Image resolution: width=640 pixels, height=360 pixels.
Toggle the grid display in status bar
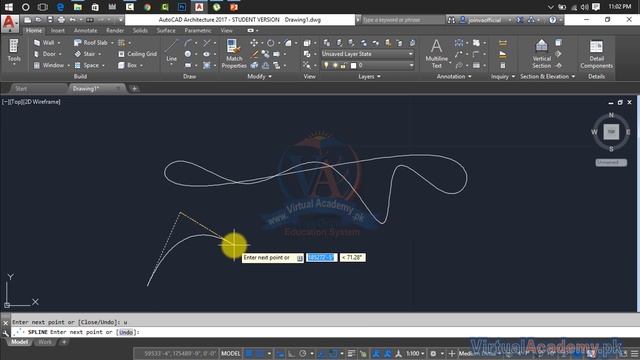[x=249, y=353]
